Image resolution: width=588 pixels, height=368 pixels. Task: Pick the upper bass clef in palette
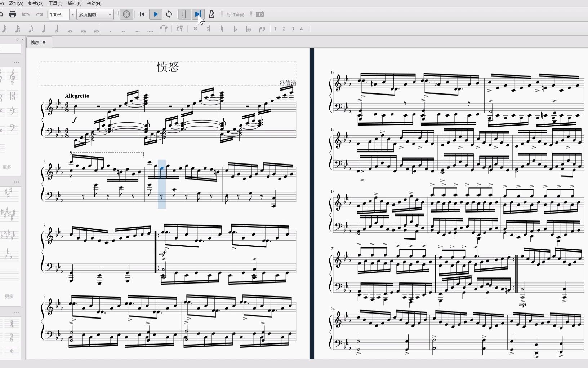coord(13,111)
